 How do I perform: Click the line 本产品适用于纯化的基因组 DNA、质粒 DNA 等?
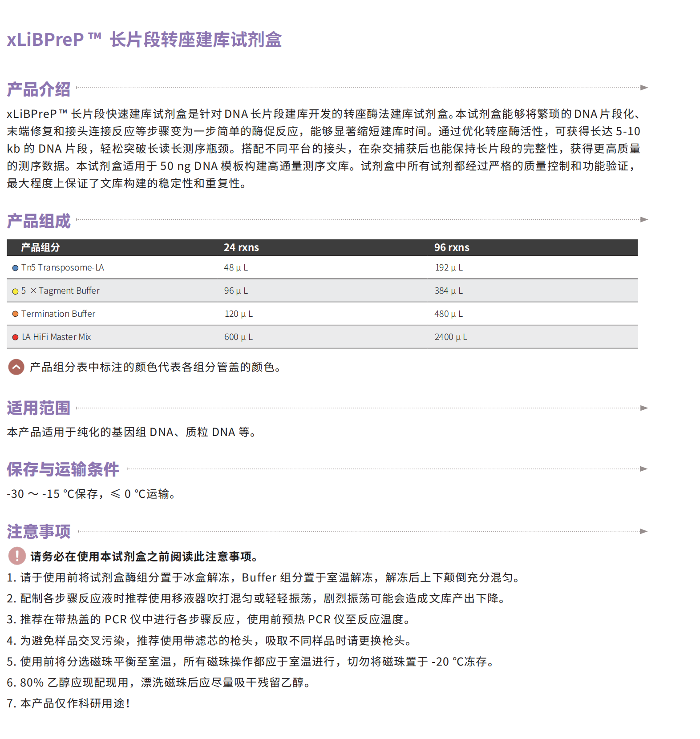tap(132, 432)
